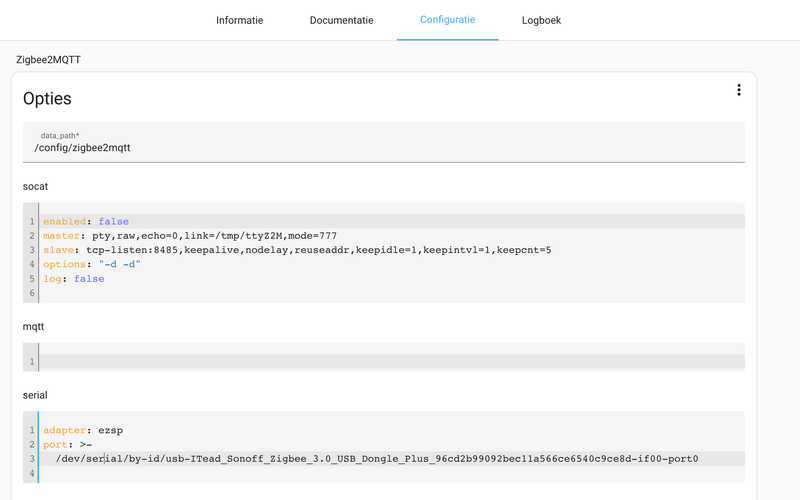Click the options "-d -d" value
Image resolution: width=800 pixels, height=500 pixels.
120,264
